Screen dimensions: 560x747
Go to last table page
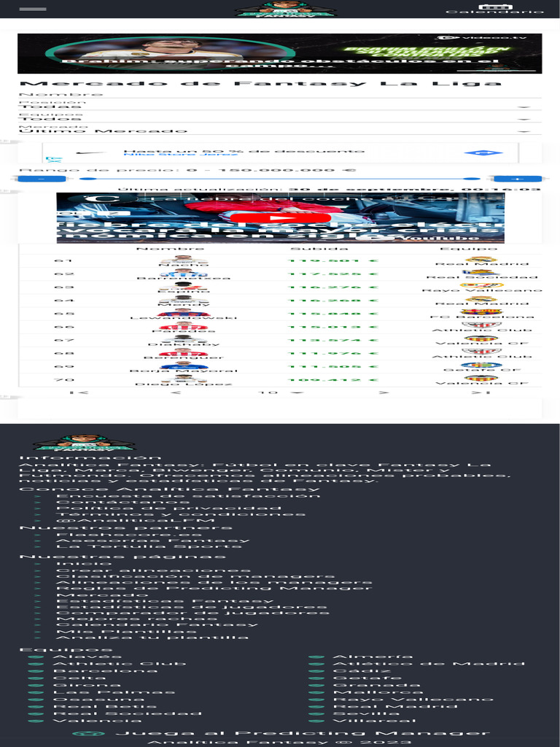481,392
